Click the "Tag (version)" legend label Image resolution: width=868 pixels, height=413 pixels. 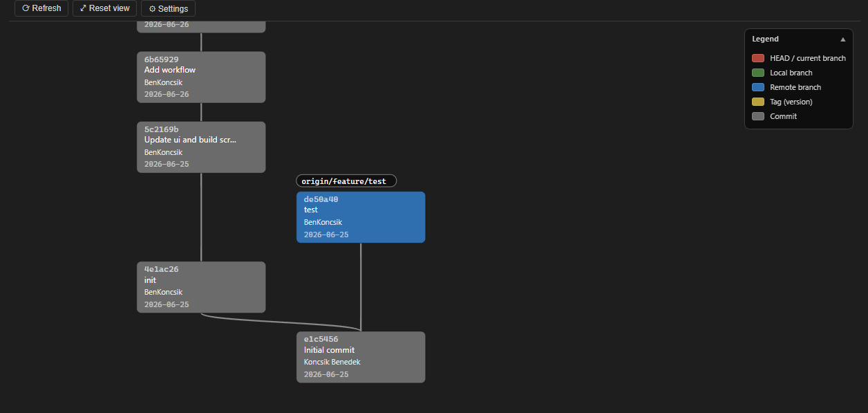(x=791, y=102)
